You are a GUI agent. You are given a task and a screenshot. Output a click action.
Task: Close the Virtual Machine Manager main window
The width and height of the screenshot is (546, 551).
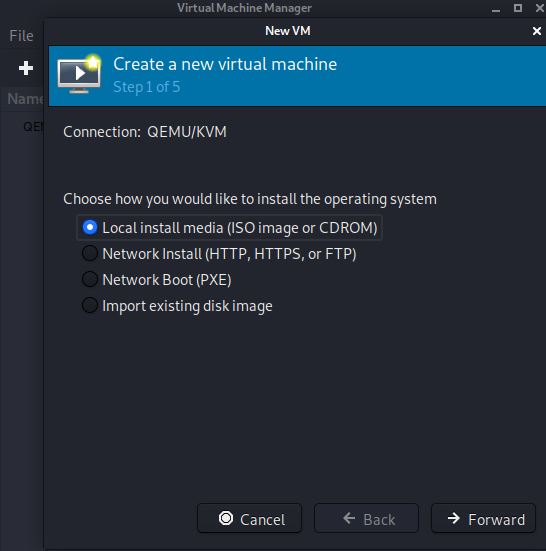tap(540, 8)
